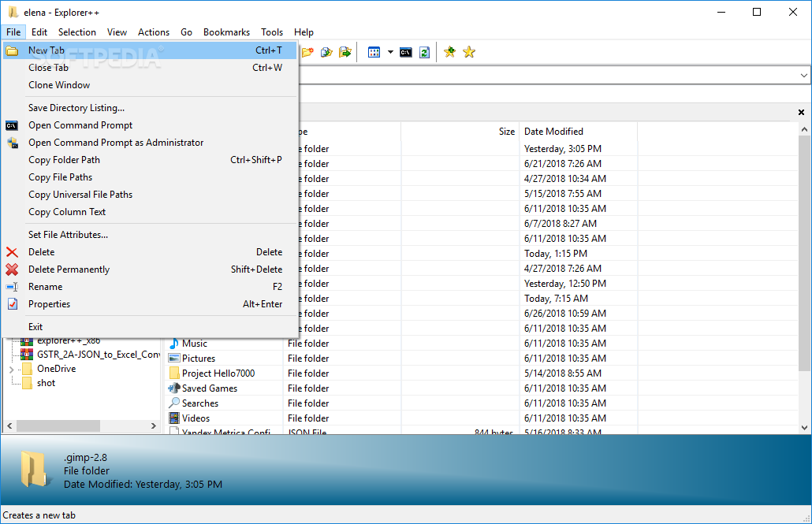Choose Rename from the File menu
Screen dimensions: 812x524
click(150, 287)
